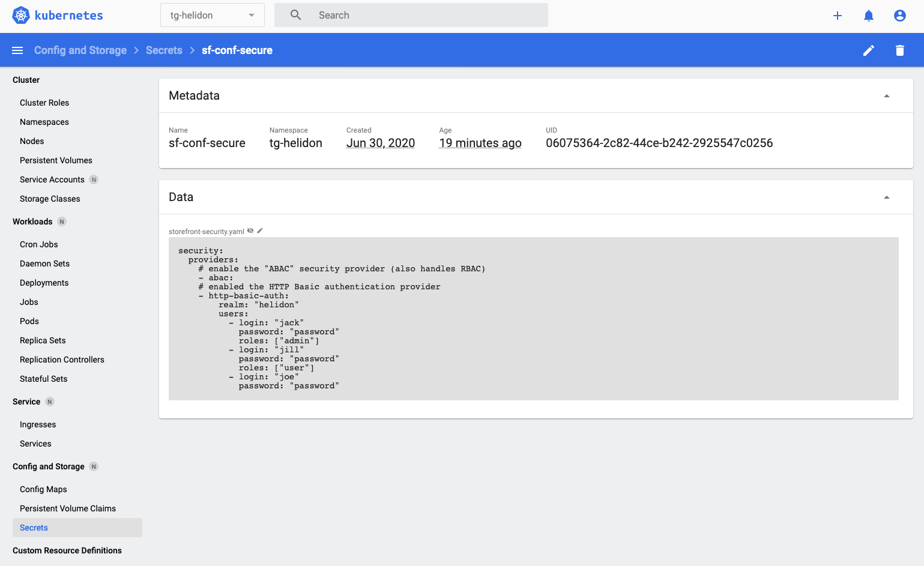Click the Cluster section heading
The image size is (924, 566).
click(x=26, y=80)
